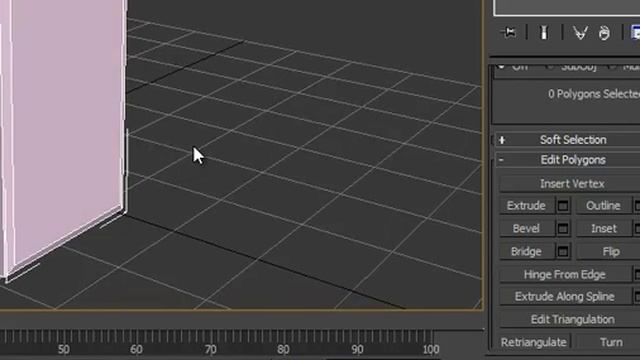This screenshot has width=640, height=360.
Task: Click Extrude Along Spline button
Action: click(x=565, y=296)
